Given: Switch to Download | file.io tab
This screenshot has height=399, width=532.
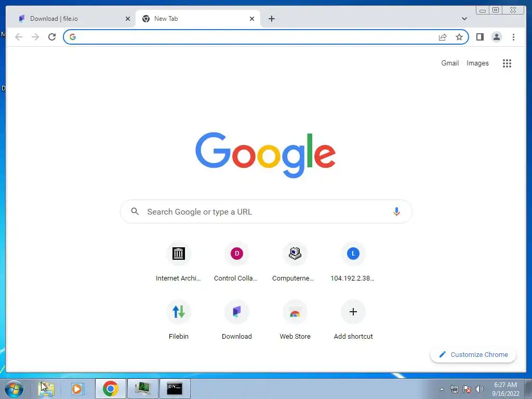Looking at the screenshot, I should 72,19.
